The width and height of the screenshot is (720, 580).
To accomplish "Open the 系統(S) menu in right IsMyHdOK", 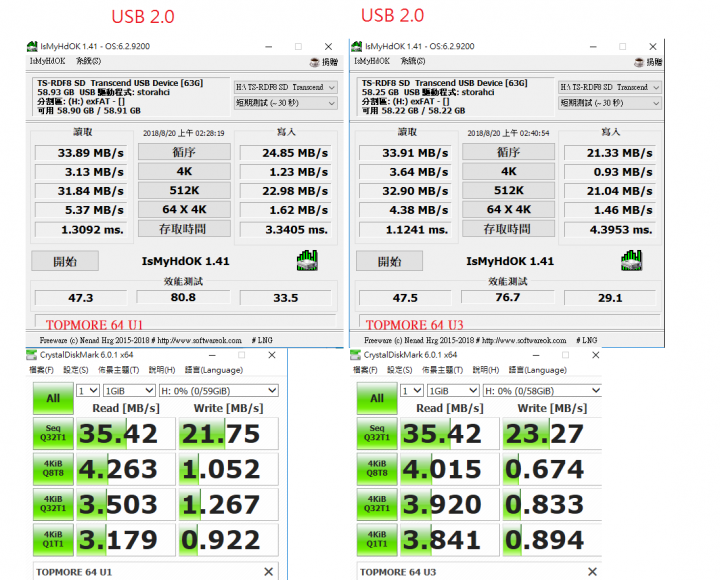I will point(413,61).
